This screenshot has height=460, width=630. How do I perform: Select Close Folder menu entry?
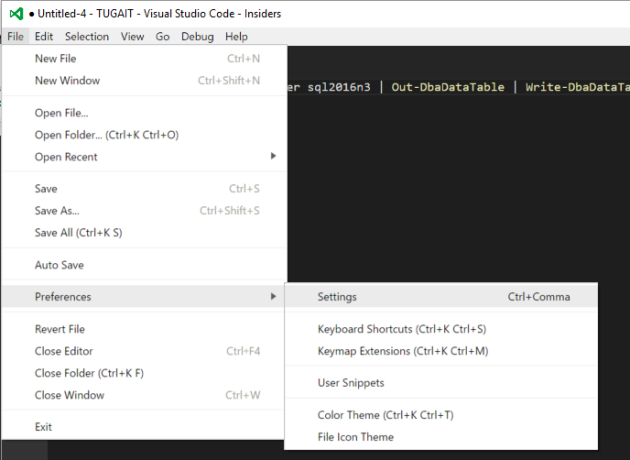pos(89,373)
